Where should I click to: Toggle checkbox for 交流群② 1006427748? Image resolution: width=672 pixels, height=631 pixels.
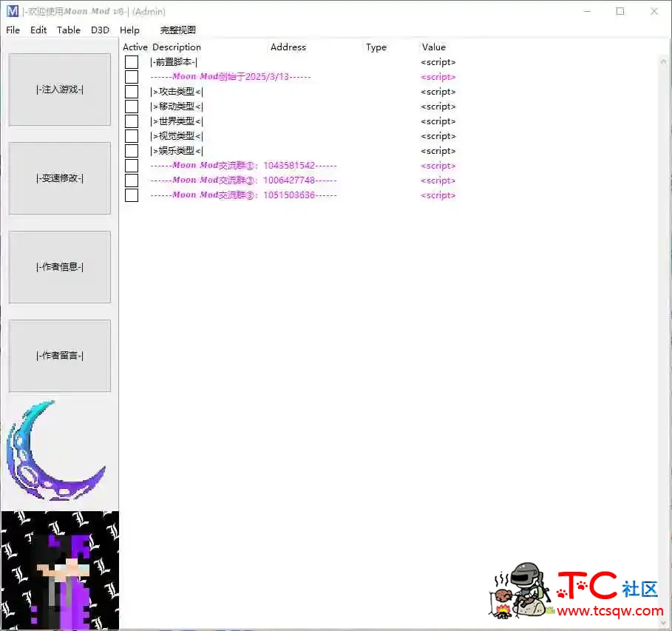click(x=132, y=180)
